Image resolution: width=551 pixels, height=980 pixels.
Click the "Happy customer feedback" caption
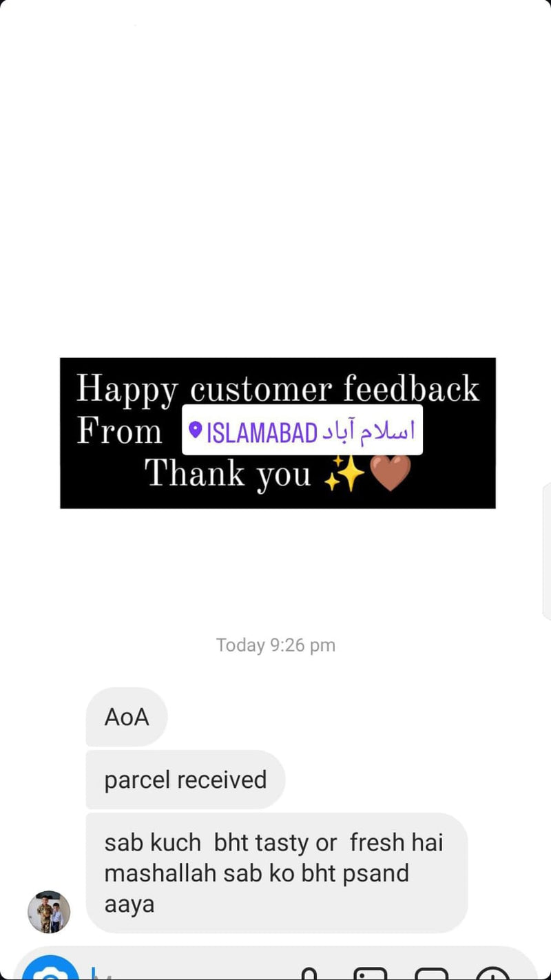(x=278, y=390)
